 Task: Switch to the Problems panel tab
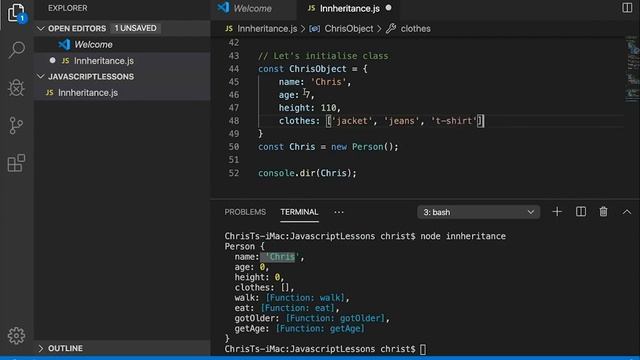coord(245,212)
